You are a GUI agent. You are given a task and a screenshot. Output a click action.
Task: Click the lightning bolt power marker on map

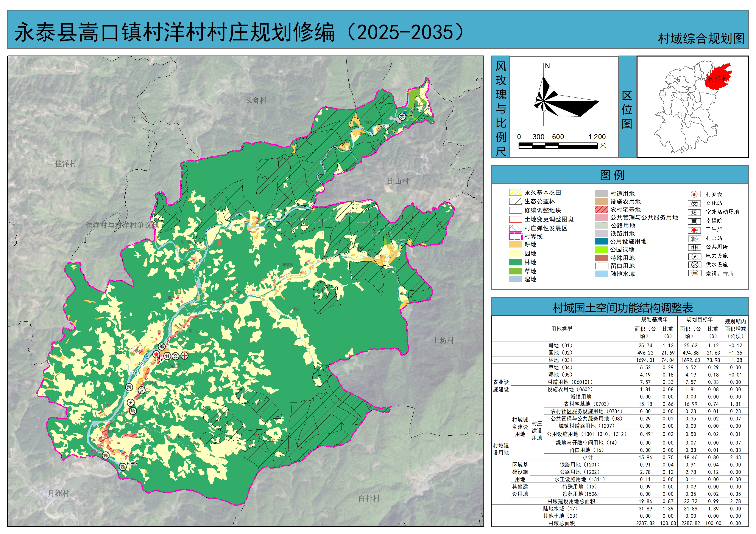pos(131,403)
